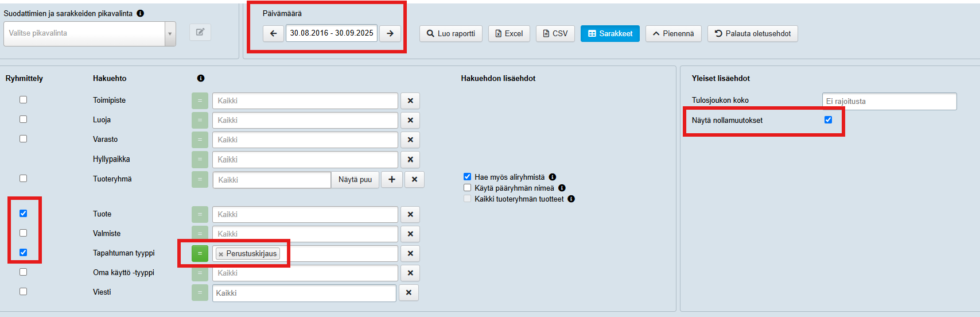
Task: Click the Luo raportti button
Action: (451, 33)
